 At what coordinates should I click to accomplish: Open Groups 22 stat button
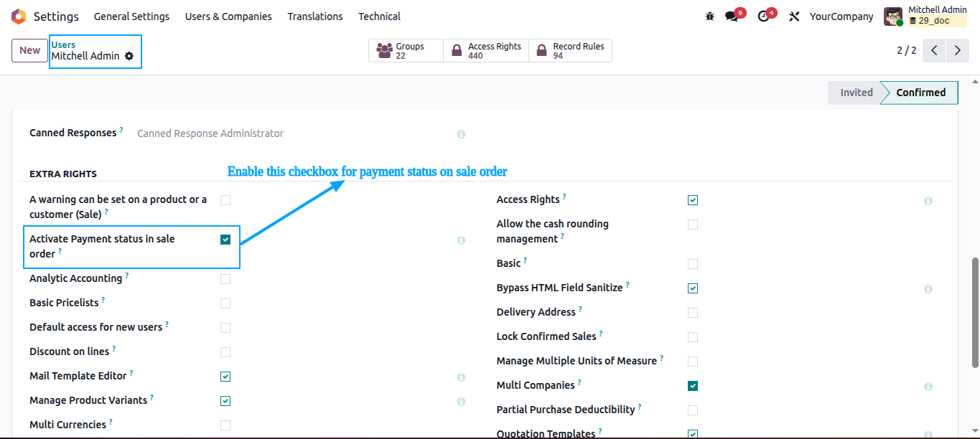coord(406,50)
